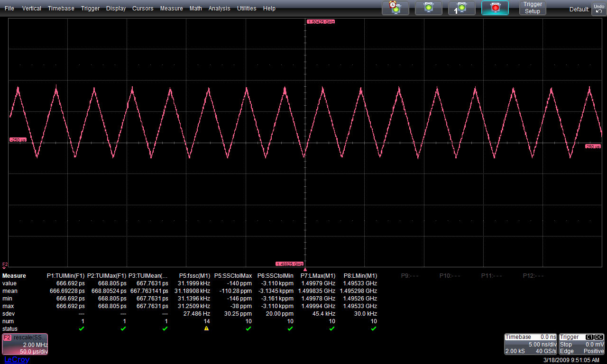Image resolution: width=607 pixels, height=364 pixels.
Task: Open the Analysis menu
Action: (x=219, y=9)
